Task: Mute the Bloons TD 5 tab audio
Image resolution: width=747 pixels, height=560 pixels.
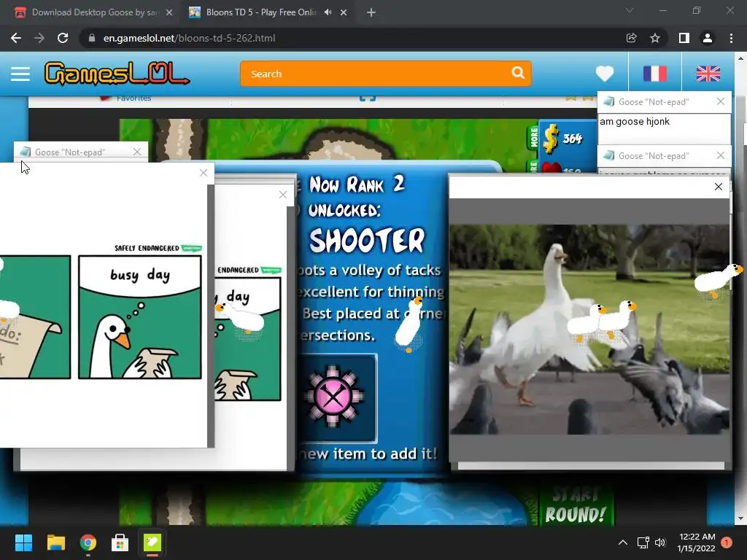Action: pos(328,12)
